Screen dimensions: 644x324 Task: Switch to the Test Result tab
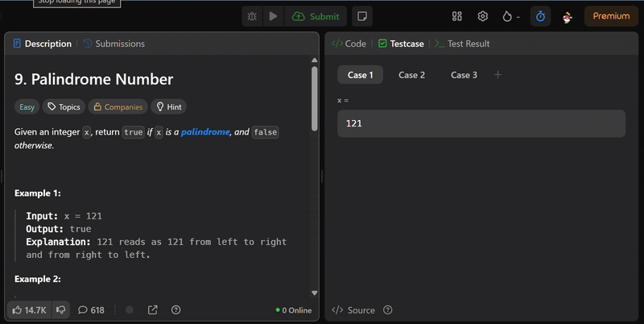point(462,44)
